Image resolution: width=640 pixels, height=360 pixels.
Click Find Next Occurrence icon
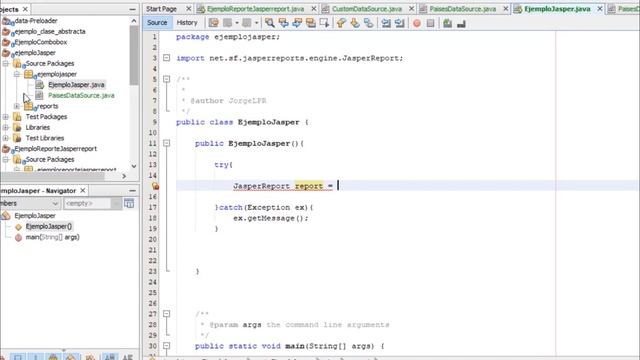coord(297,23)
